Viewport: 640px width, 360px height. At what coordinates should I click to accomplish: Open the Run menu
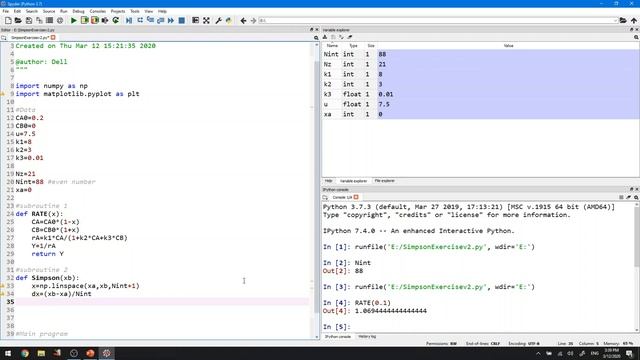(x=64, y=11)
